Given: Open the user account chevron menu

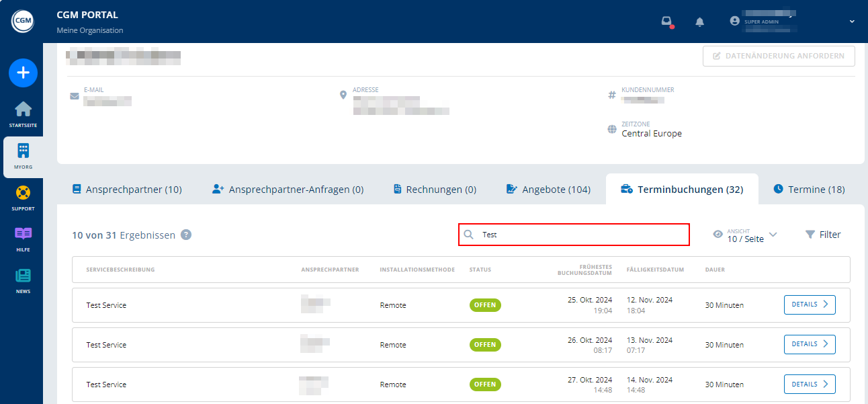Looking at the screenshot, I should click(x=851, y=21).
